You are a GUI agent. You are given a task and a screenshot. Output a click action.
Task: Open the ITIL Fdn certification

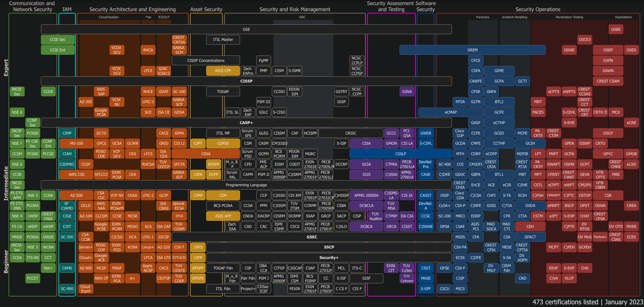pyautogui.click(x=223, y=289)
